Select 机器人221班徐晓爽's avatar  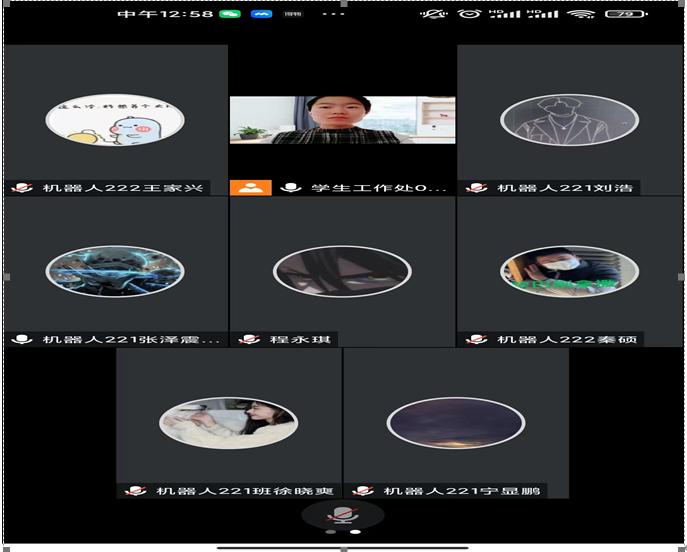pyautogui.click(x=228, y=423)
